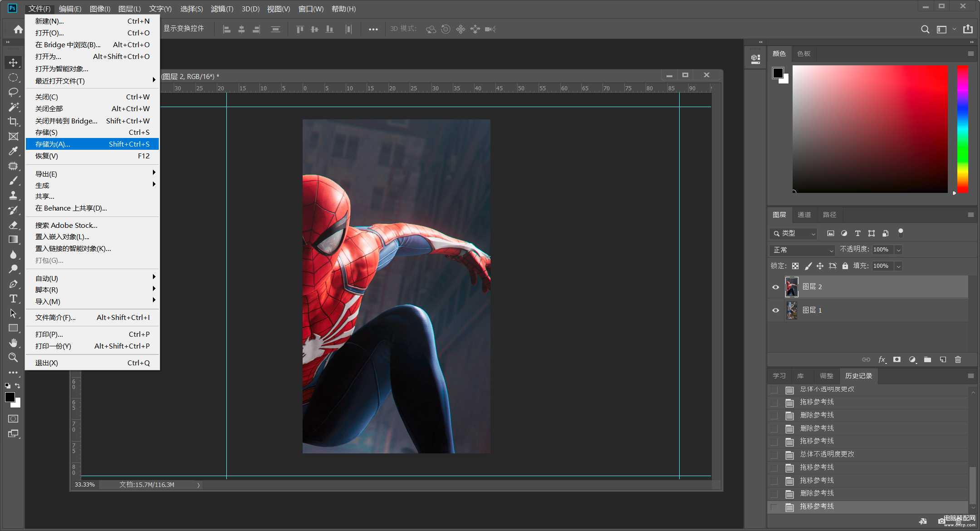This screenshot has height=531, width=980.
Task: Switch to the 通道 tab
Action: (x=804, y=215)
